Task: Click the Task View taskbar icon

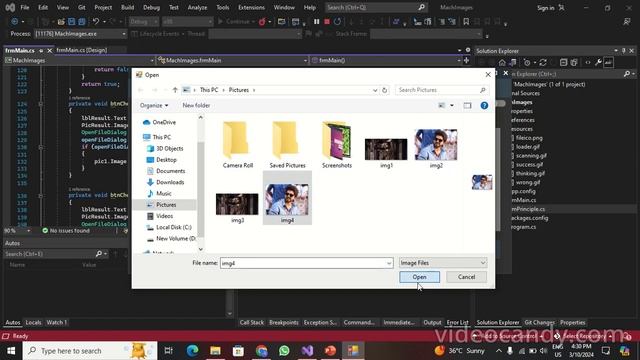Action: pyautogui.click(x=168, y=351)
